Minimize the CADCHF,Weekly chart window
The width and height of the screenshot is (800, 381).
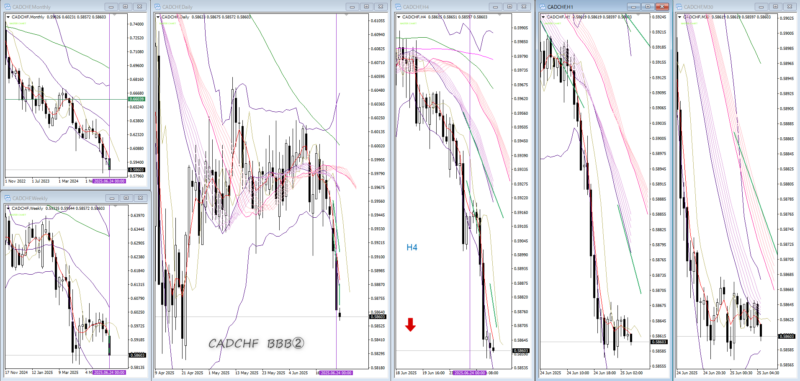pyautogui.click(x=111, y=198)
